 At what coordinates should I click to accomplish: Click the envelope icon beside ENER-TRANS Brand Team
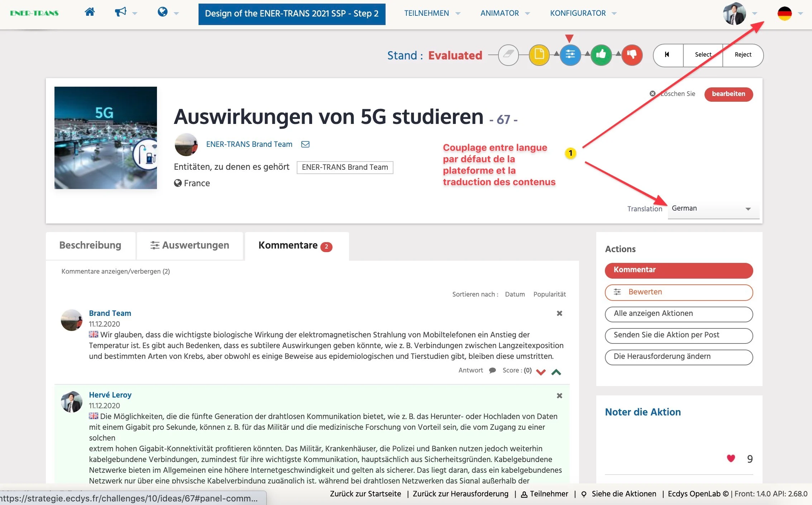[x=305, y=144]
